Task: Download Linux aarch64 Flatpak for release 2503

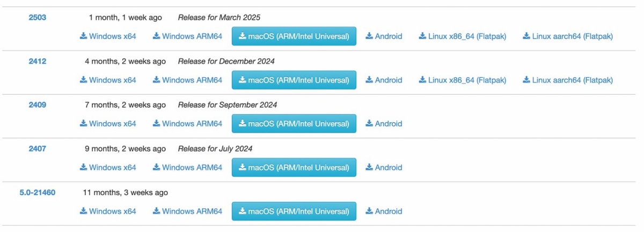Action: [568, 36]
